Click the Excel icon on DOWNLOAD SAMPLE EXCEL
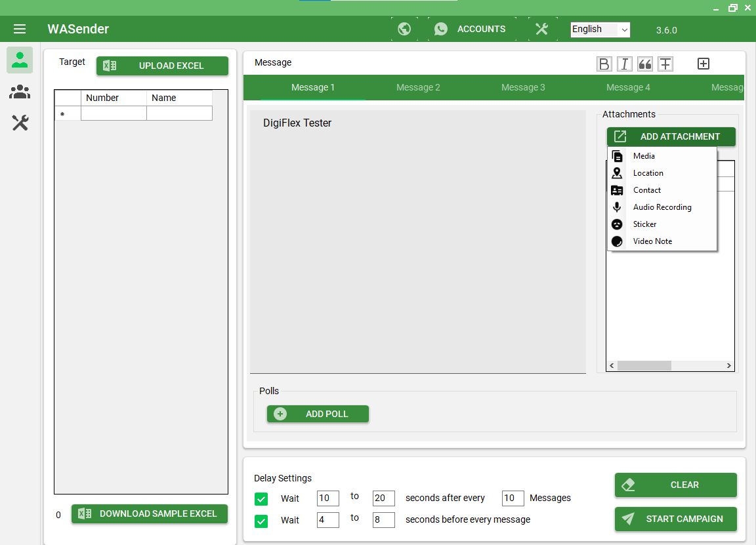 [85, 514]
